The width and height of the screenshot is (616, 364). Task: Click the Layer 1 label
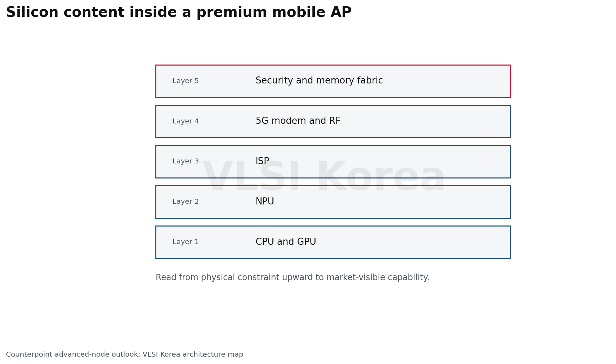185,242
